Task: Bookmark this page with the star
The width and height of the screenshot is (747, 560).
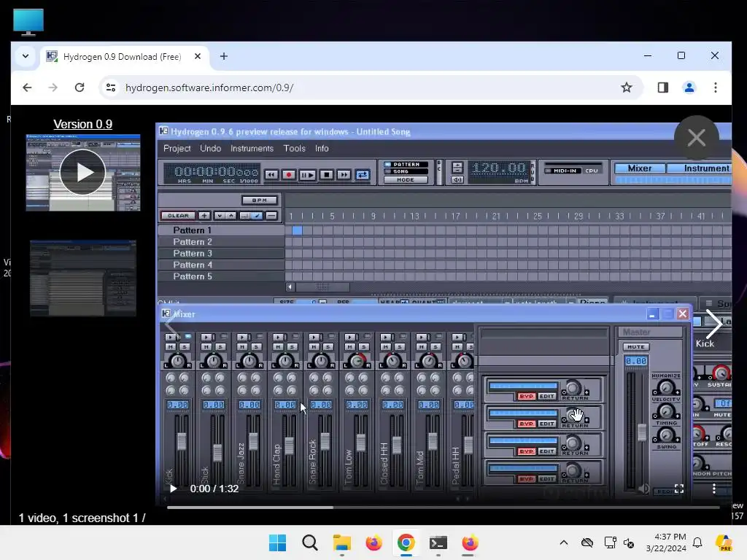Action: (x=627, y=87)
